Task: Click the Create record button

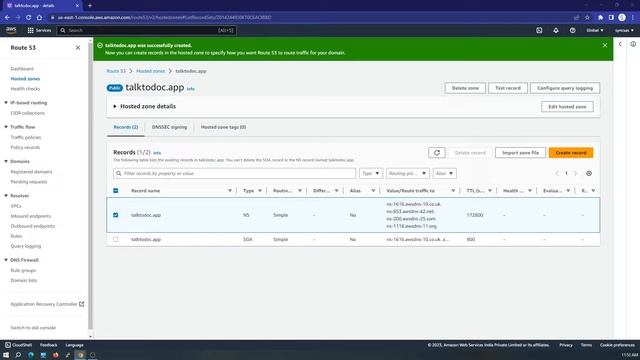Action: 571,153
